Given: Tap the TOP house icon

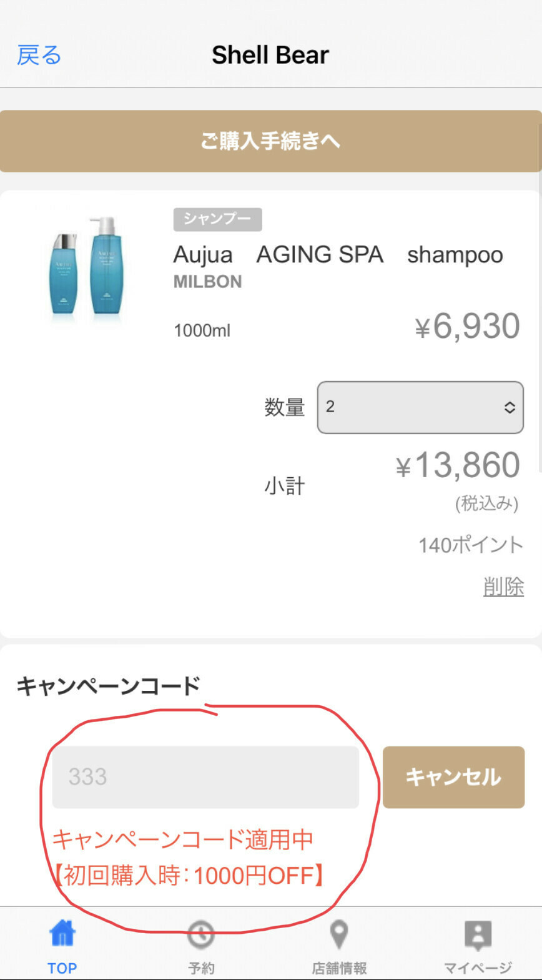Looking at the screenshot, I should pyautogui.click(x=62, y=934).
